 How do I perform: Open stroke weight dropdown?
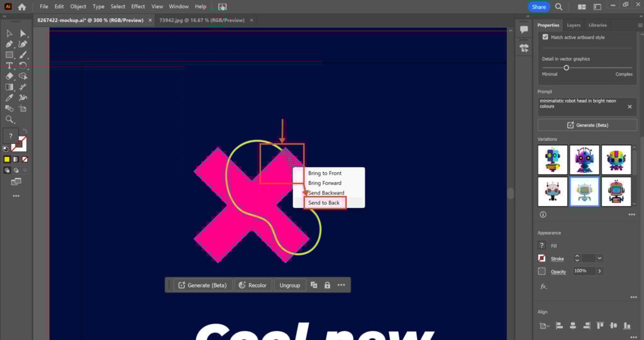[x=599, y=258]
